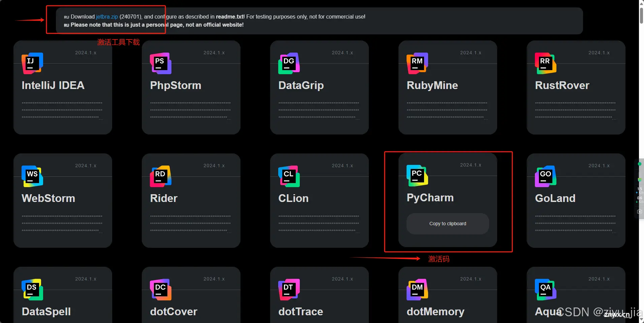Select the Rider card title

point(164,198)
